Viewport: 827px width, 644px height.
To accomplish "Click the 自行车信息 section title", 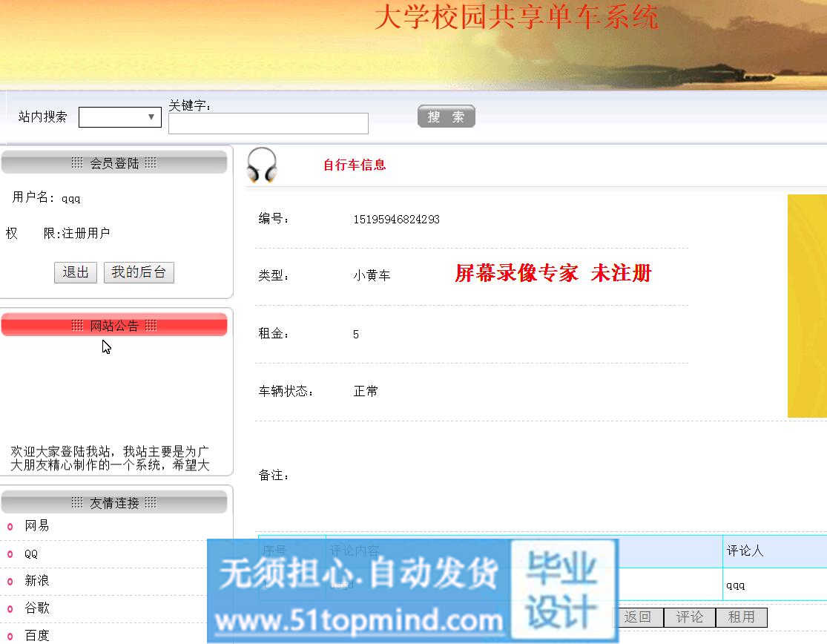I will coord(355,165).
